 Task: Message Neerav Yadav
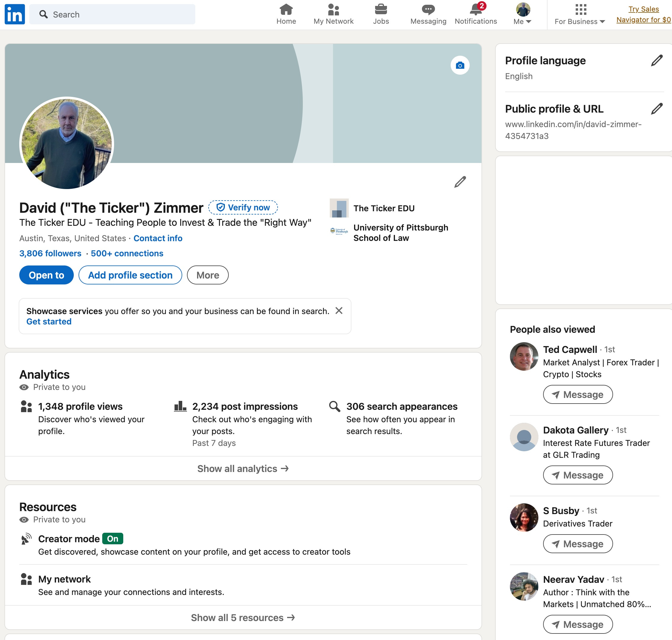click(x=578, y=625)
